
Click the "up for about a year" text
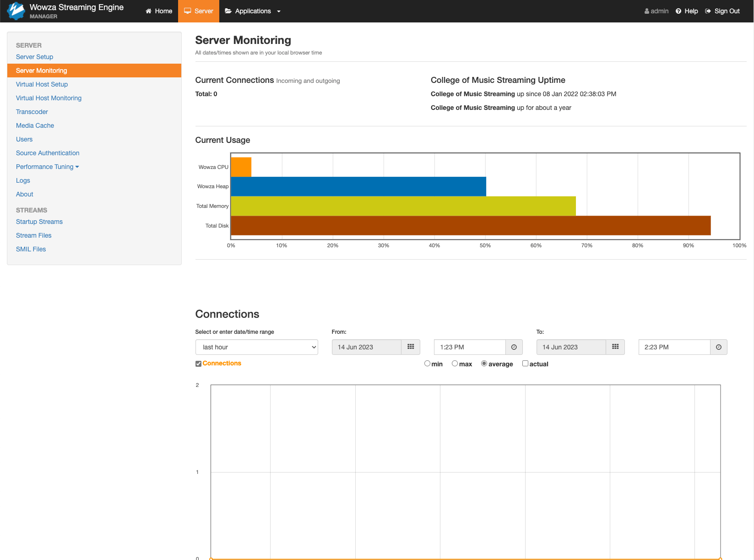544,108
